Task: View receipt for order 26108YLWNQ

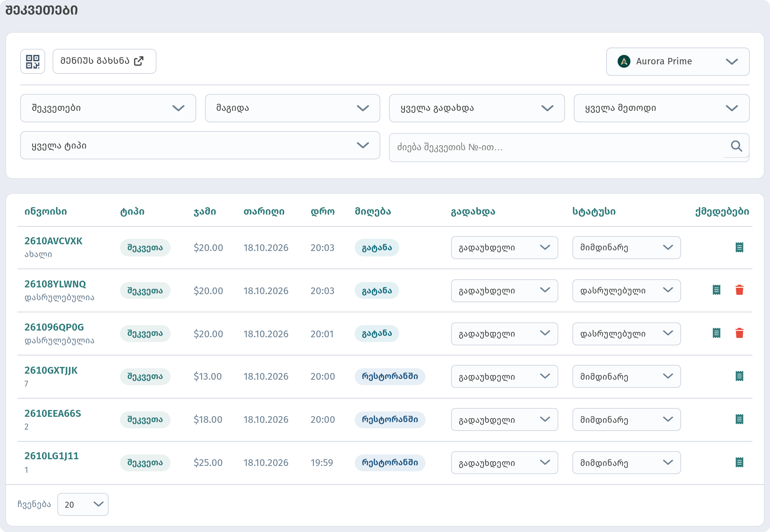Action: [x=716, y=290]
